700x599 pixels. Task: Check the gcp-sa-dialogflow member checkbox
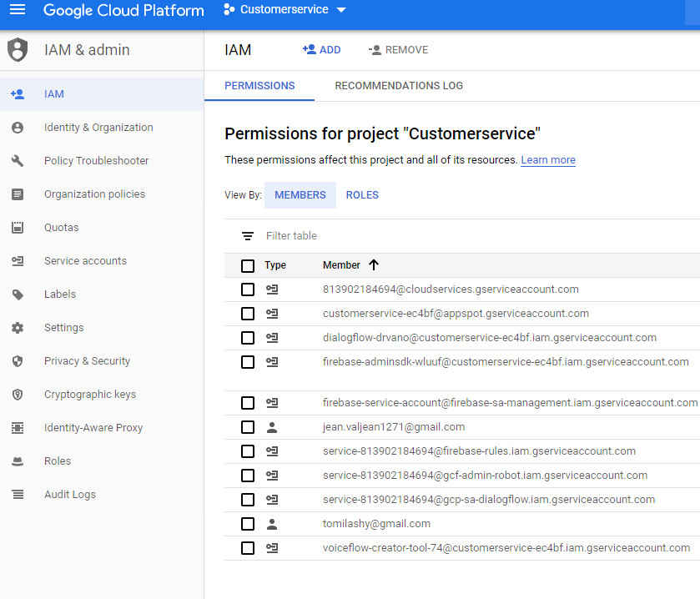248,500
